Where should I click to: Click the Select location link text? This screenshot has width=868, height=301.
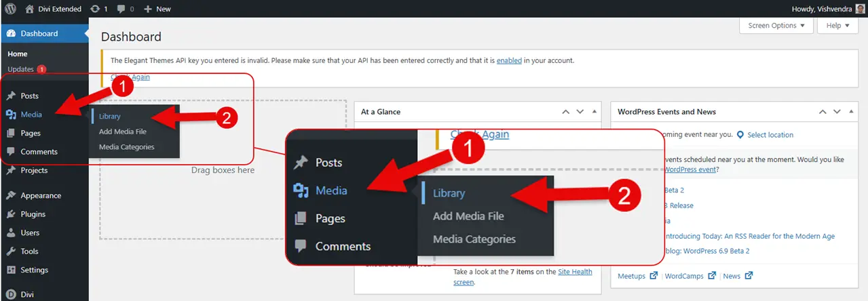[770, 135]
